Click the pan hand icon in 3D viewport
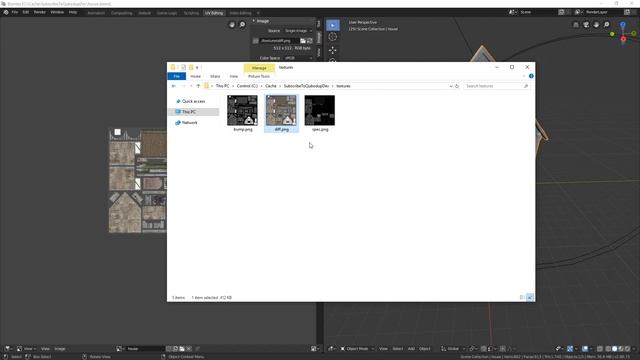The width and height of the screenshot is (640, 360). click(596, 25)
